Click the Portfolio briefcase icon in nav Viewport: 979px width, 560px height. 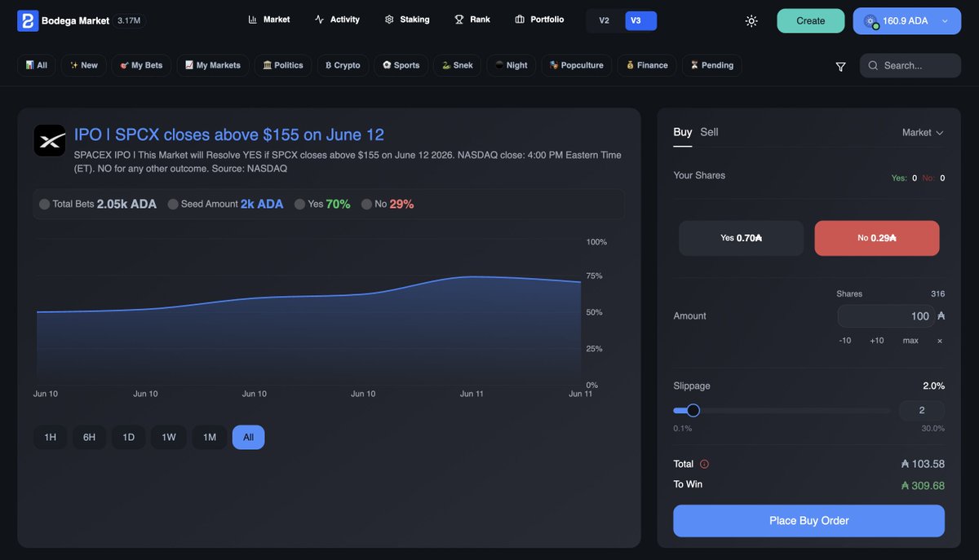pyautogui.click(x=520, y=20)
